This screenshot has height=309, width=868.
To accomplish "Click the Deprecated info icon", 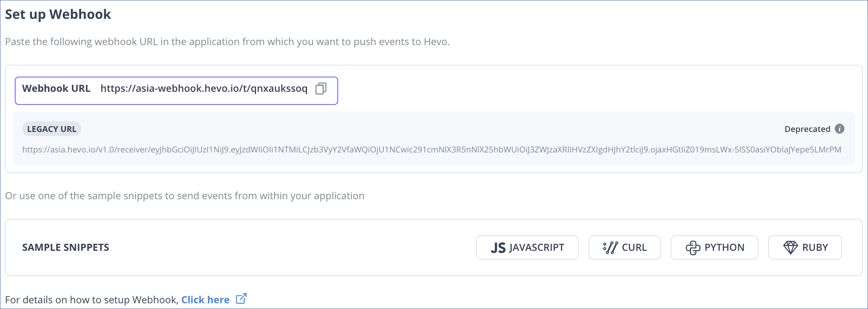I will point(840,129).
